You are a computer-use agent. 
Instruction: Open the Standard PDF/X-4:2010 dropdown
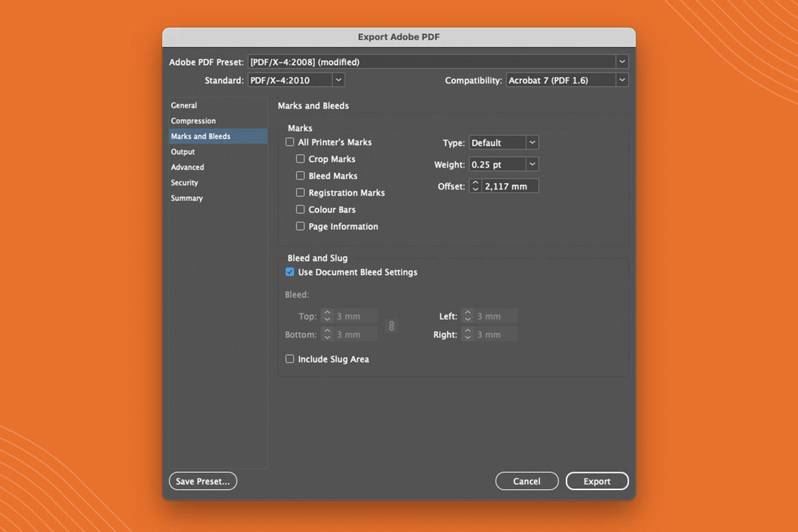pyautogui.click(x=296, y=80)
